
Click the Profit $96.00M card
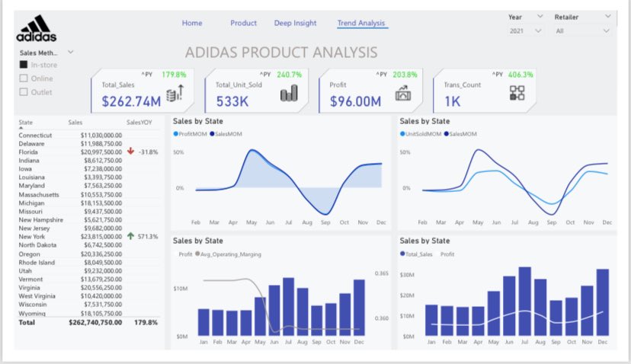[370, 91]
